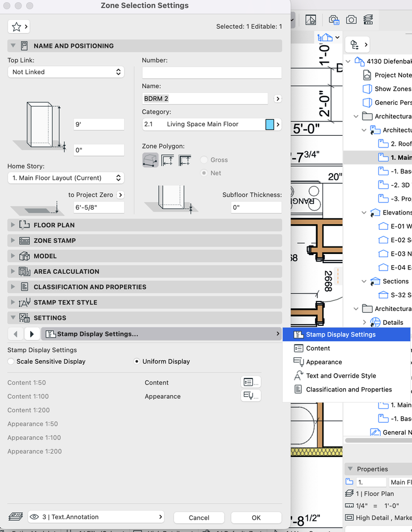Expand the Area Calculation panel
412x532 pixels.
click(13, 272)
